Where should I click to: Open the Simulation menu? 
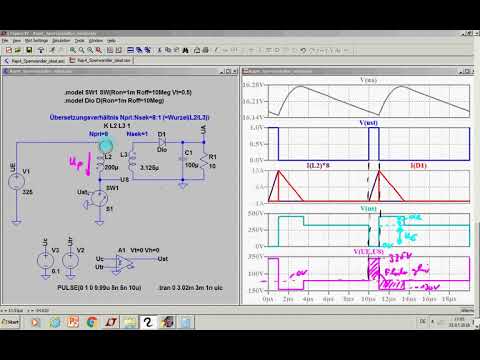coord(61,41)
